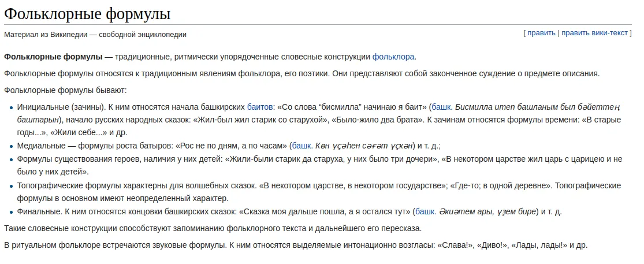The height and width of the screenshot is (264, 644).
Task: Click the italic phrase "Көн үҫәһен сәғәт үҫкән"
Action: click(363, 146)
